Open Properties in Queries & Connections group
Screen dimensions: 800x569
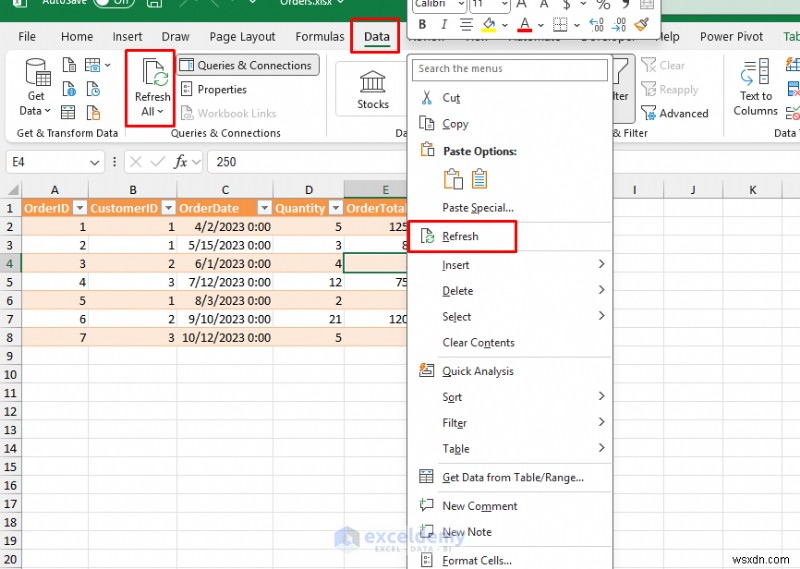(214, 89)
